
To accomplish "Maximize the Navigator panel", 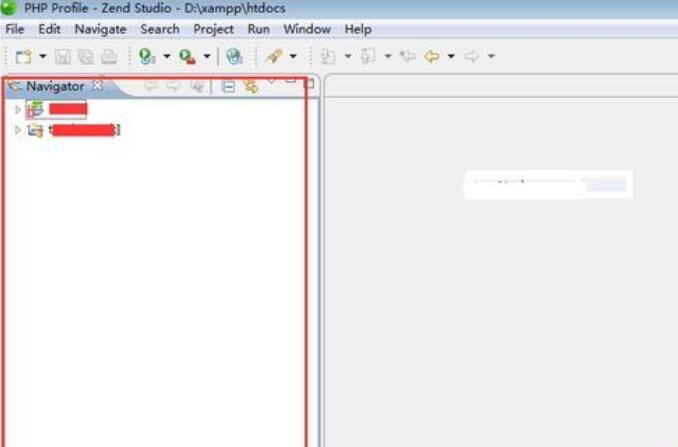I will [310, 84].
